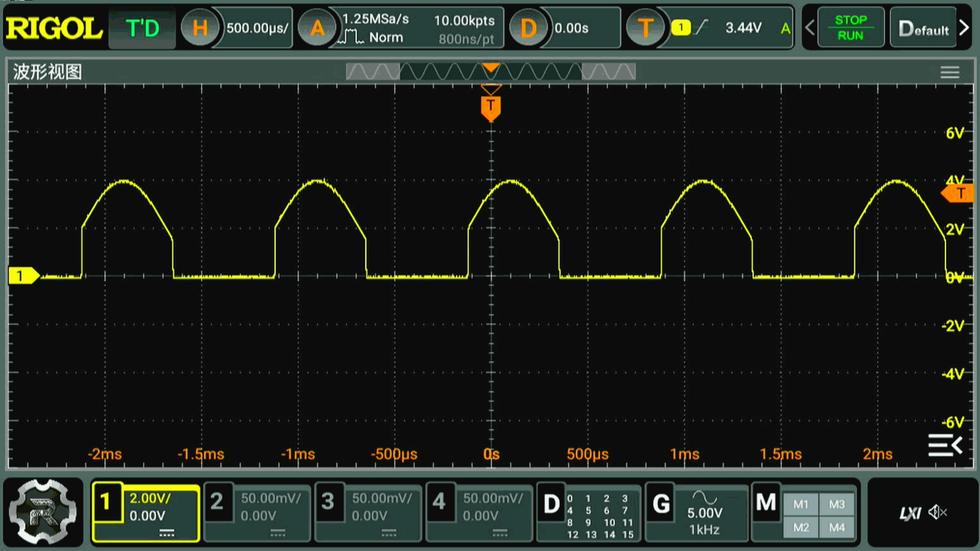Tap the rising edge trigger slope icon
The width and height of the screenshot is (980, 551).
tap(702, 27)
